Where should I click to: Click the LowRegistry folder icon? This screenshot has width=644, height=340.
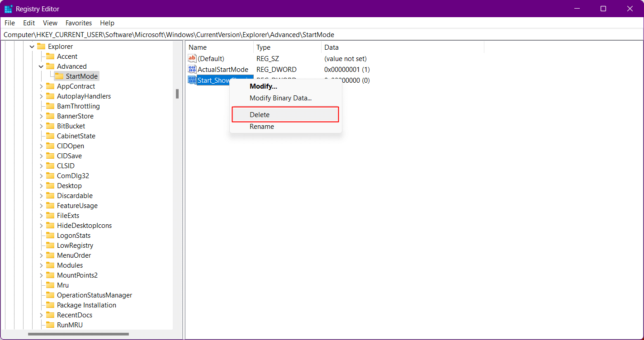(x=50, y=246)
